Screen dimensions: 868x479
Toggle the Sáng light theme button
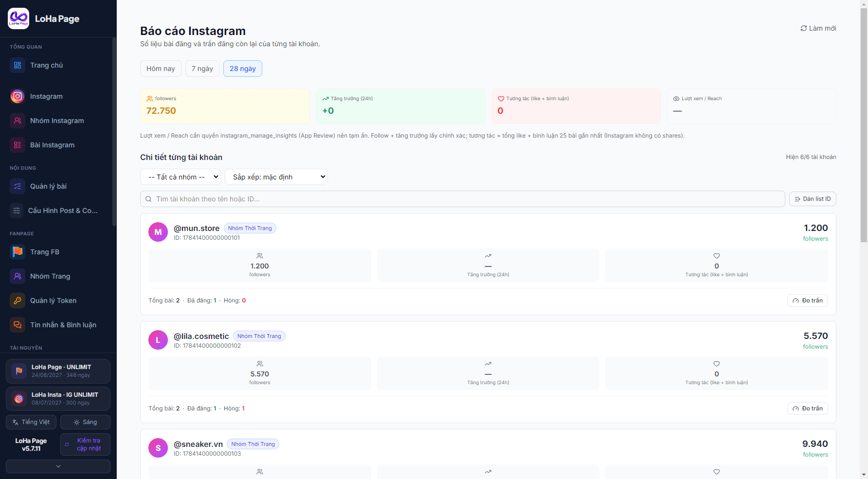pyautogui.click(x=85, y=422)
